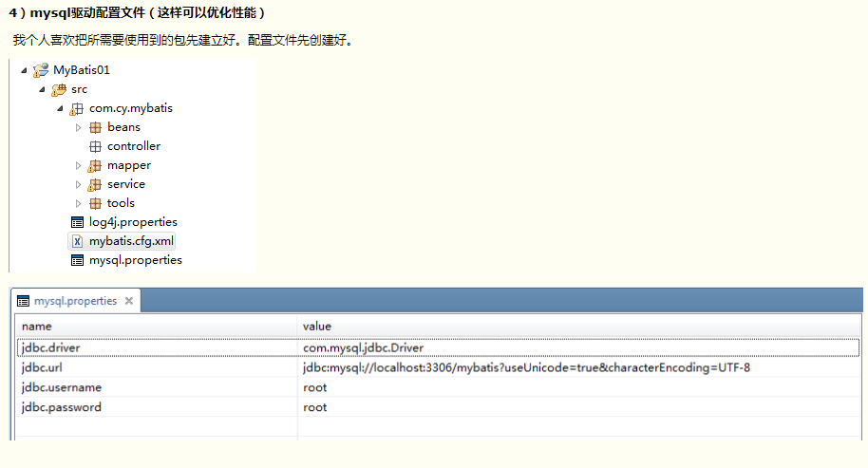This screenshot has width=868, height=468.
Task: Select the tools package label
Action: (x=121, y=203)
